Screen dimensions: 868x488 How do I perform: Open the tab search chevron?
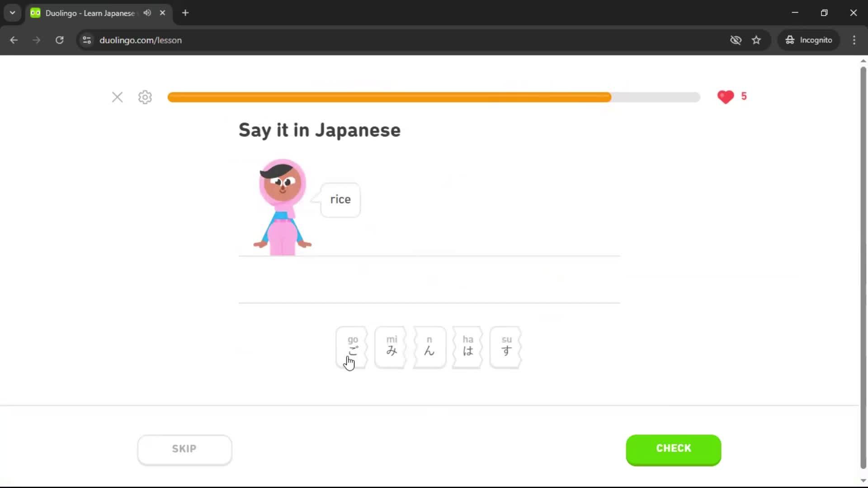tap(12, 13)
